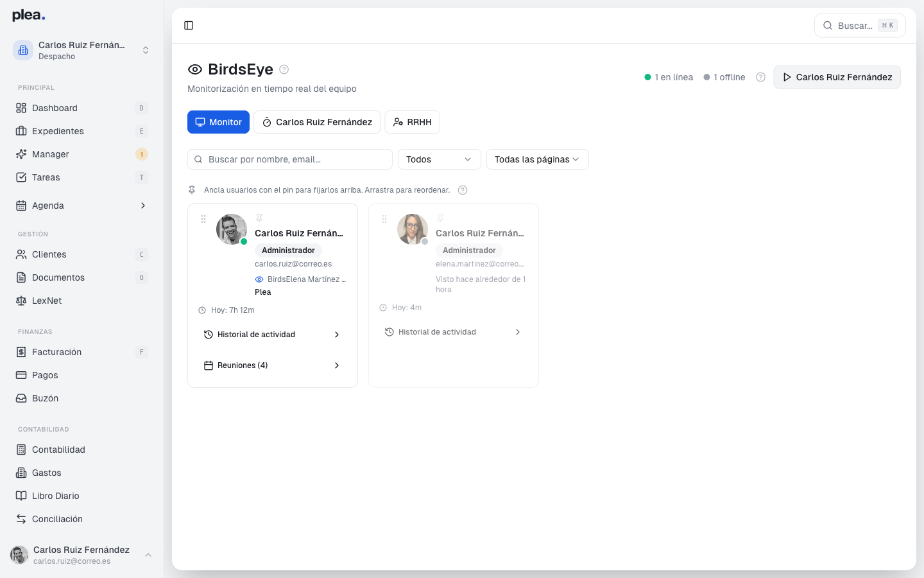Open Historial de actividad on Carlos's card
This screenshot has height=578, width=924.
pos(273,335)
